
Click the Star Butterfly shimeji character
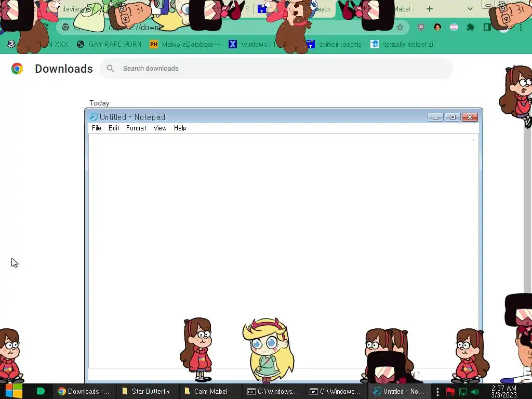point(269,350)
